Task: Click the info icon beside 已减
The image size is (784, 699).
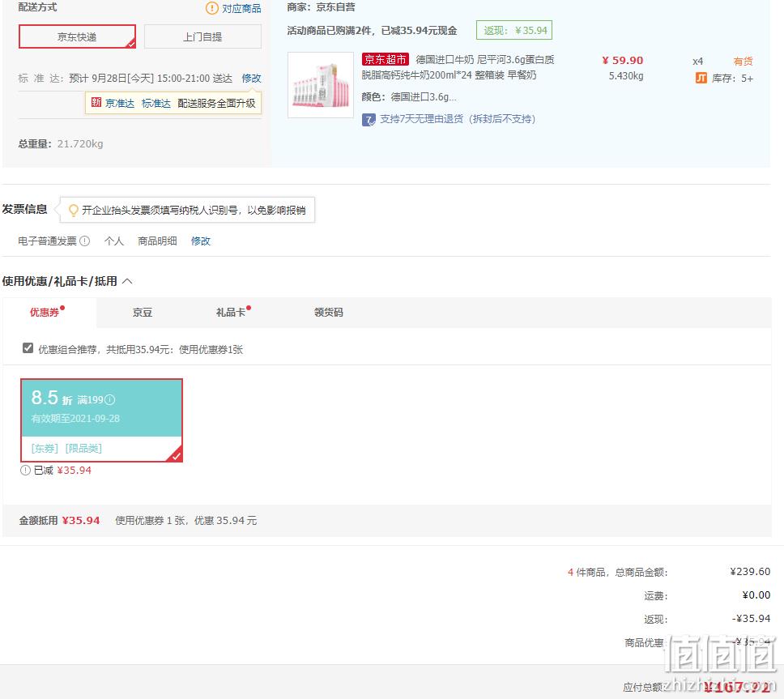Action: pos(25,470)
